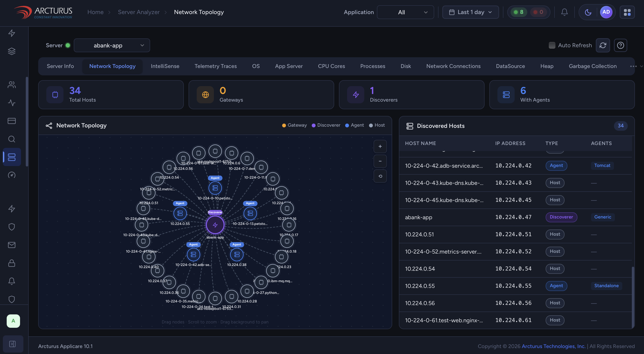Image resolution: width=644 pixels, height=354 pixels.
Task: Open the Network Connections tab
Action: 453,66
